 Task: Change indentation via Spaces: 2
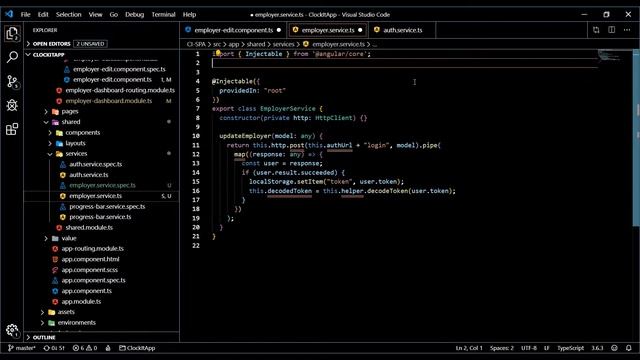pos(502,348)
